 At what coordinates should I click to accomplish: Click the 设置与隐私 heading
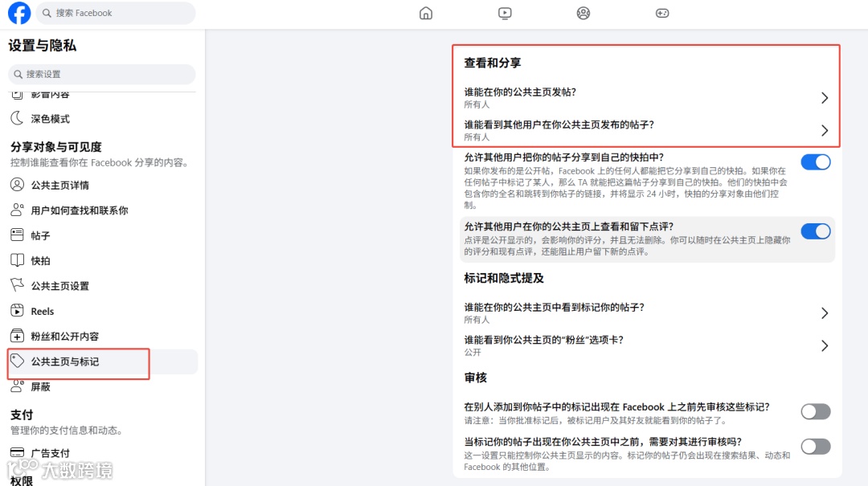[42, 46]
